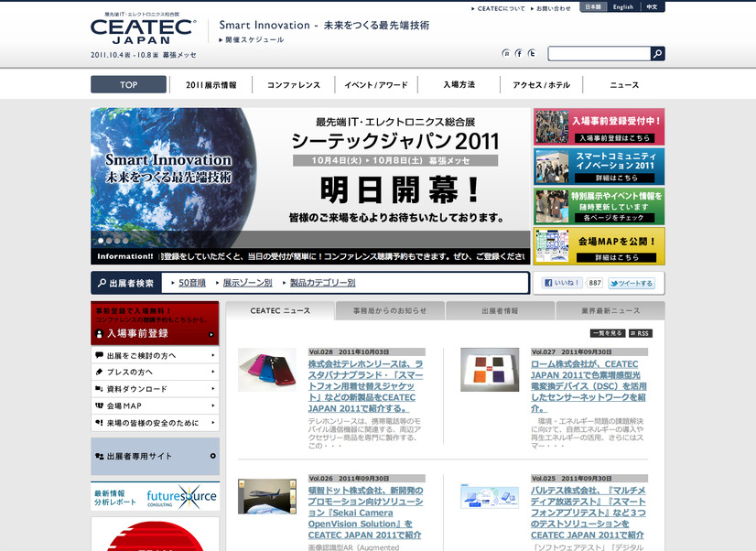
Task: Click the Facebook like count 887
Action: 595,283
